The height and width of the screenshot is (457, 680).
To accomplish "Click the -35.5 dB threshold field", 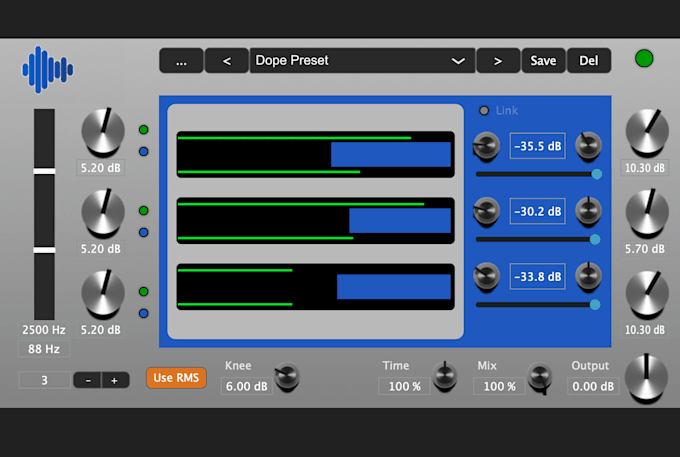I will point(538,147).
